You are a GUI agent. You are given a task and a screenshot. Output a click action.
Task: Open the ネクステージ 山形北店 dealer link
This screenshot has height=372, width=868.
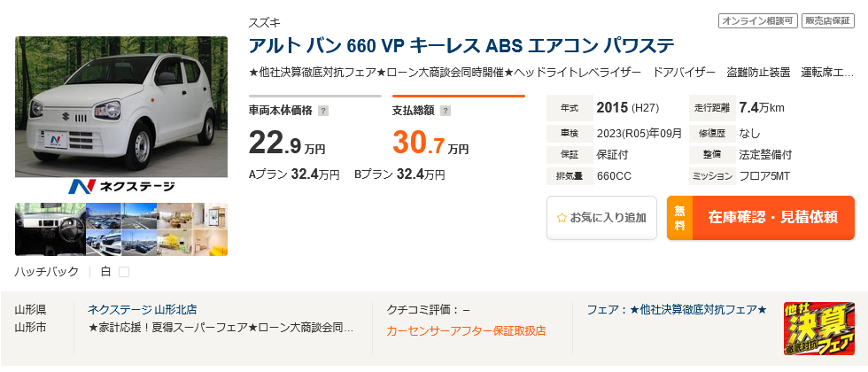point(142,309)
